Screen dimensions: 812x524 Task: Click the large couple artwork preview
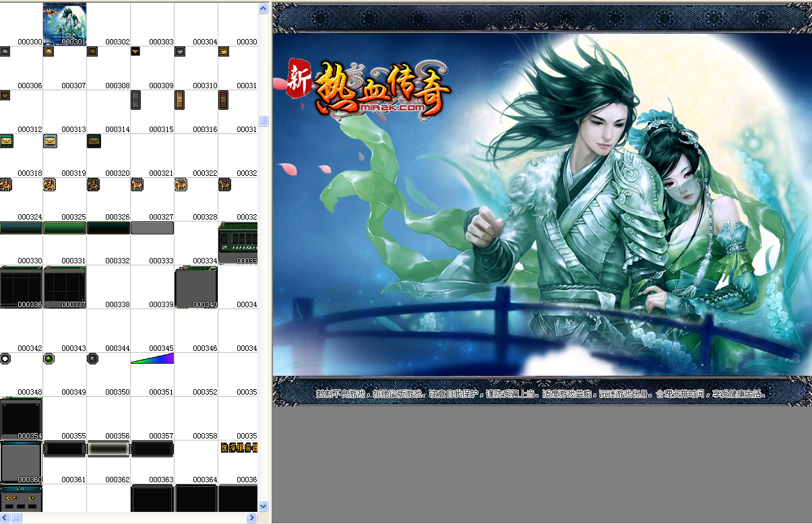pyautogui.click(x=542, y=204)
